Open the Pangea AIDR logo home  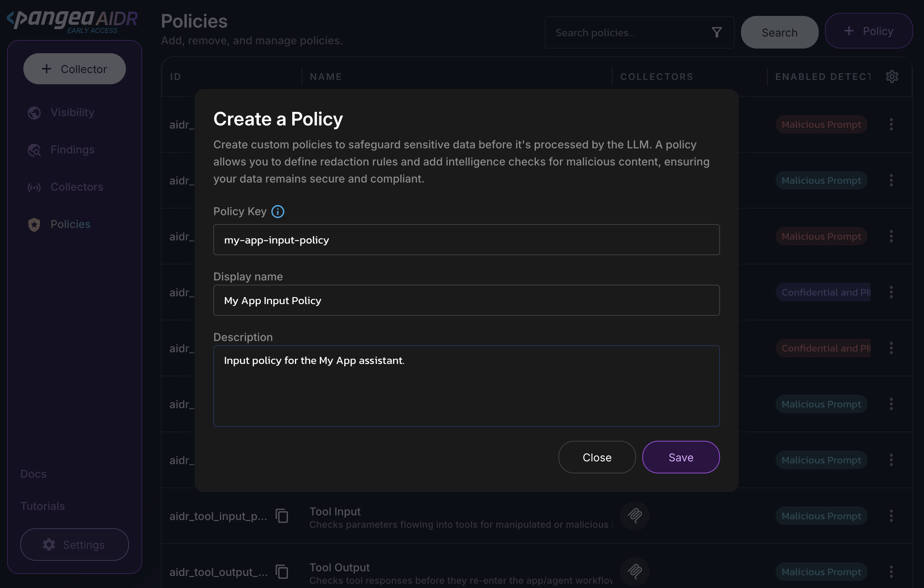[72, 21]
